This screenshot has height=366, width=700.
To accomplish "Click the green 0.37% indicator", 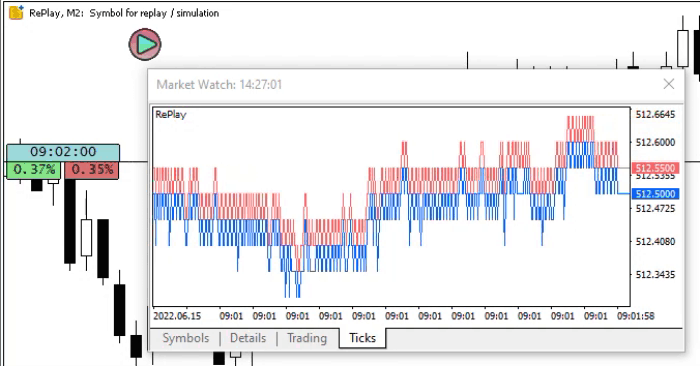I will (34, 170).
